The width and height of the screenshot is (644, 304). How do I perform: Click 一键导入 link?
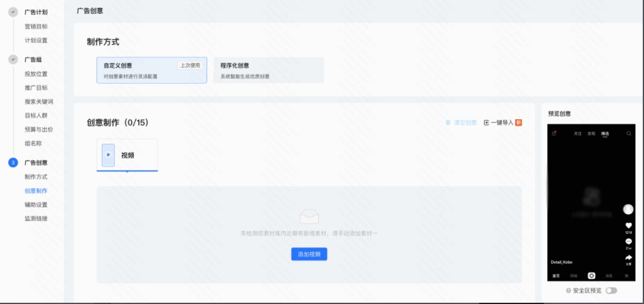click(x=502, y=122)
